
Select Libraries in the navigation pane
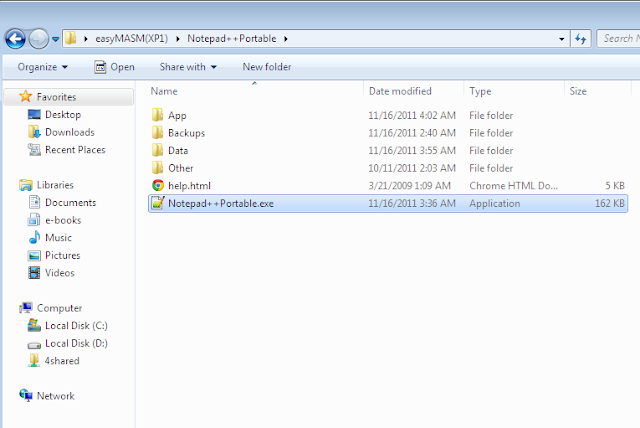pos(55,185)
